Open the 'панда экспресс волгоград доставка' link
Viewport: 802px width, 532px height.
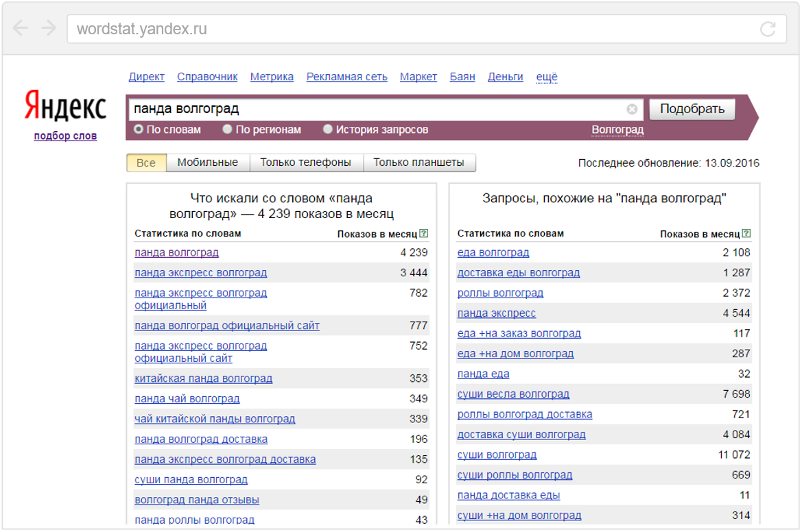tap(225, 459)
